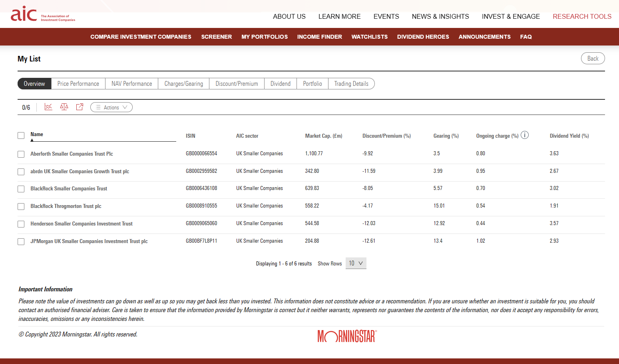Select the Discount/Premium tab
Viewport: 619px width, 364px height.
coord(237,84)
